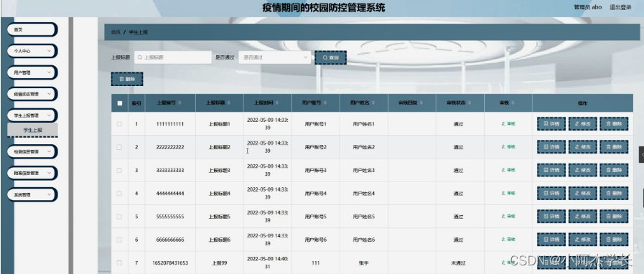The width and height of the screenshot is (644, 274).
Task: Click 用户姓名5 cell
Action: pyautogui.click(x=363, y=217)
